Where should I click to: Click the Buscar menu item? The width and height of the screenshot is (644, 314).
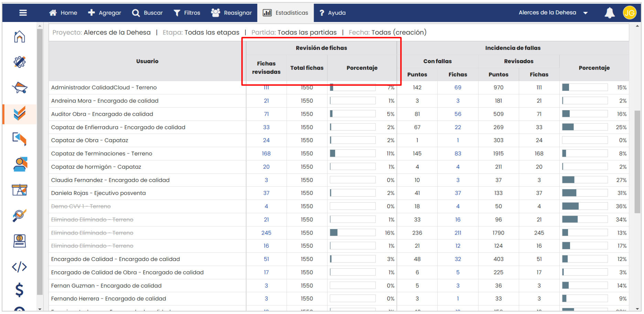147,13
